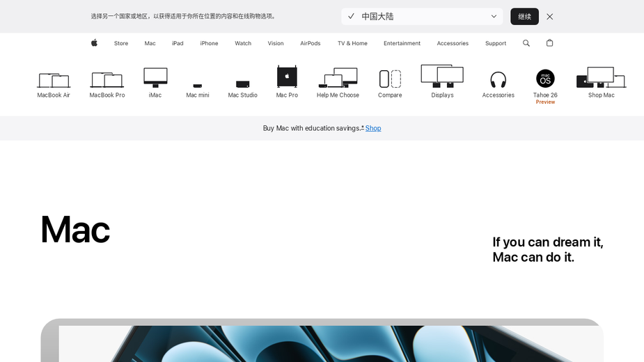Open the search magnifier icon
644x362 pixels.
tap(526, 42)
